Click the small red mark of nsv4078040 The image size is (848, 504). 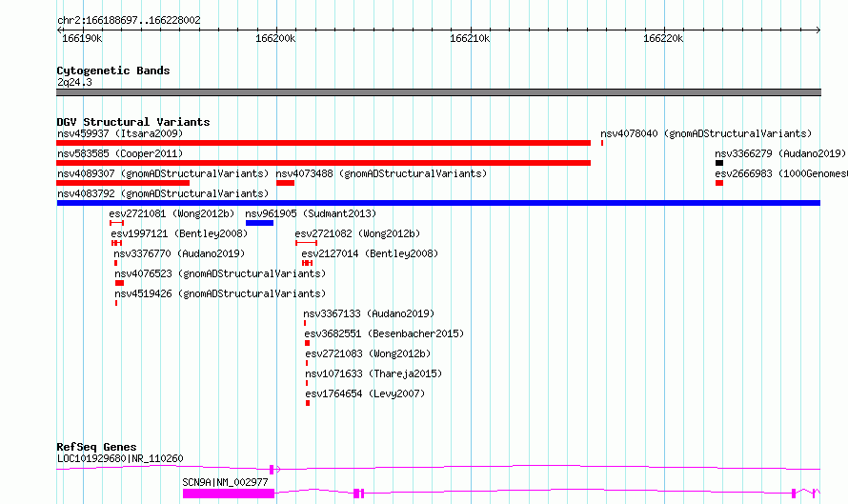tap(602, 143)
